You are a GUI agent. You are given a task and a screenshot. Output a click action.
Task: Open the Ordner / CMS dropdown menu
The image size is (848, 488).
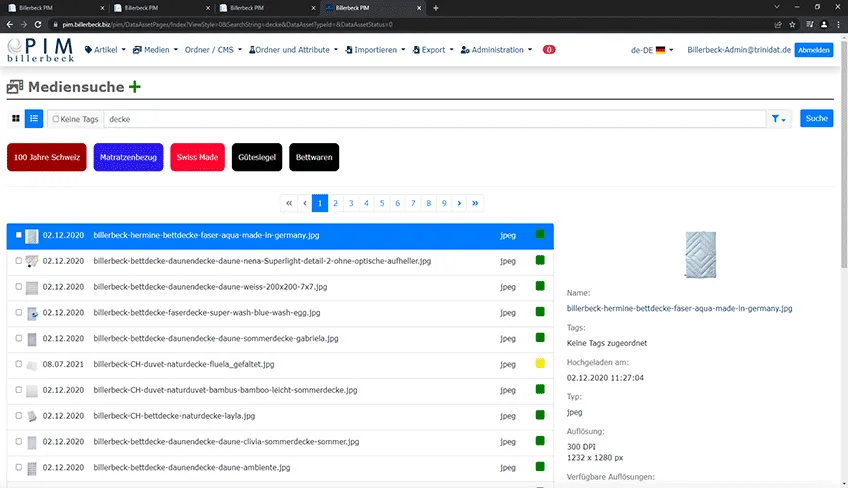click(213, 50)
